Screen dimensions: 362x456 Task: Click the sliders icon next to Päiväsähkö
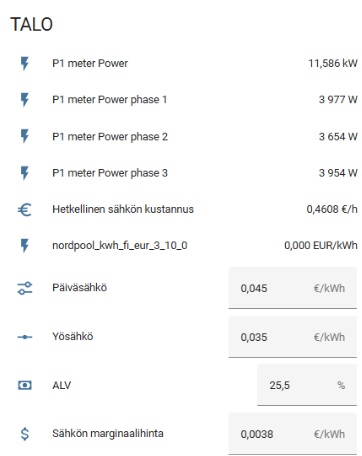click(x=25, y=288)
